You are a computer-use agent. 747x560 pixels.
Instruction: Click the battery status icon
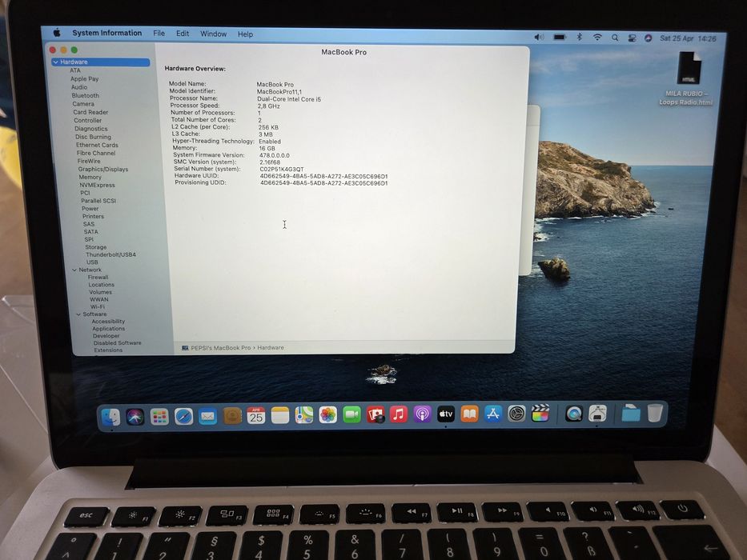tap(560, 37)
